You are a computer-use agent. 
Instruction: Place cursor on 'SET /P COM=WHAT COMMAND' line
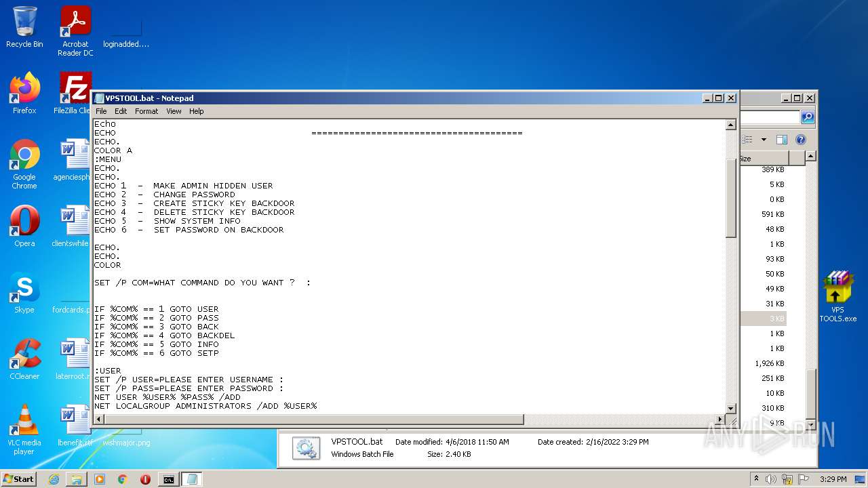(203, 283)
